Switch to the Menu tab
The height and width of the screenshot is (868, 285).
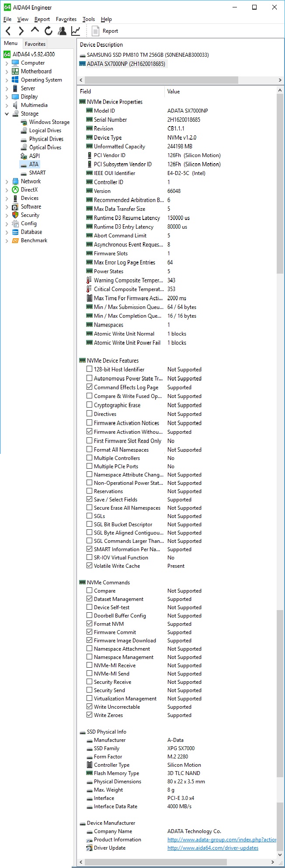11,43
